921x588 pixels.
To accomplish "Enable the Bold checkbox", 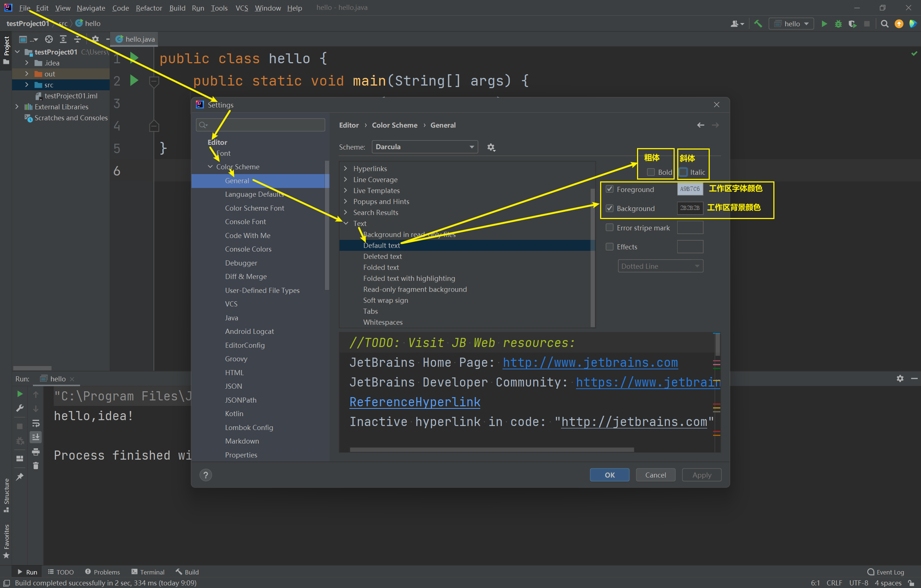I will [651, 172].
